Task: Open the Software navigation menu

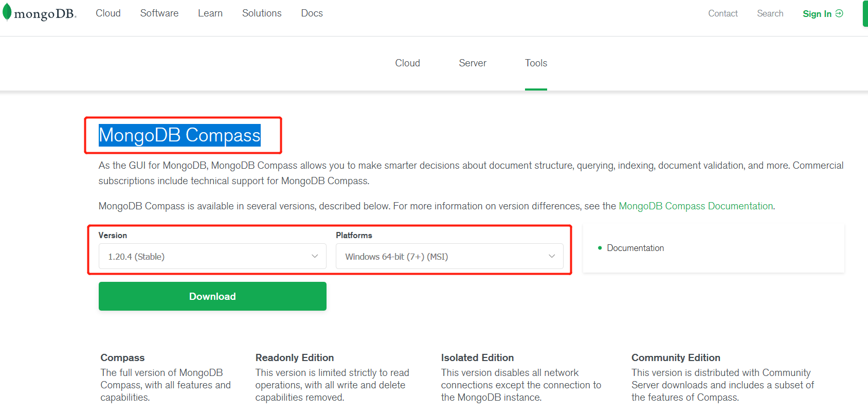Action: [159, 13]
